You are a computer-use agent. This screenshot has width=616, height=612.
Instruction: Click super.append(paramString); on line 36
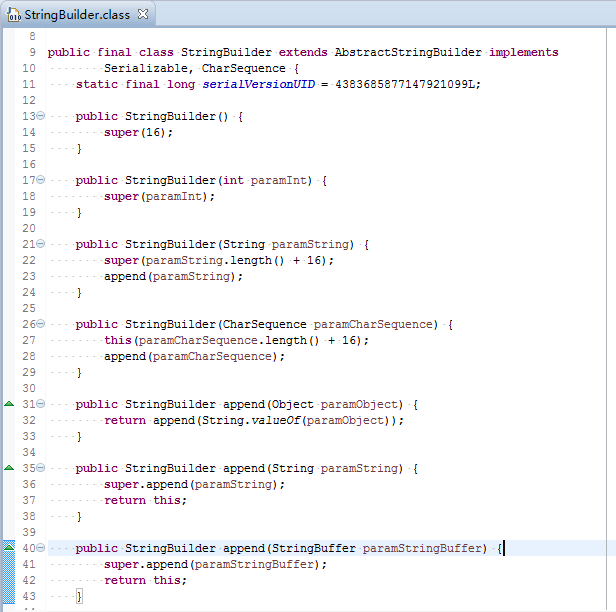coord(194,484)
